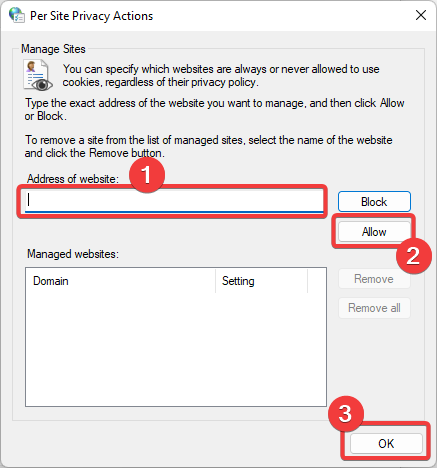Sort by the Domain column header
The width and height of the screenshot is (437, 468).
tap(121, 281)
